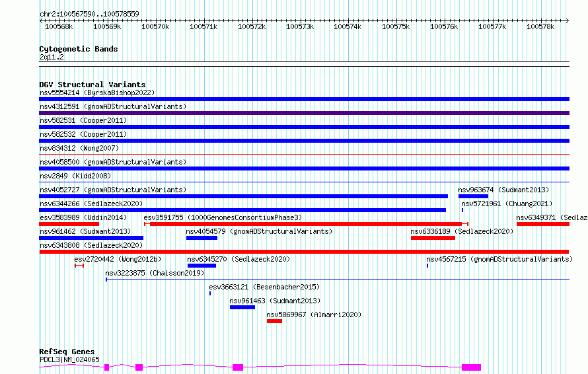Open nsv4058500 (gnomADStructuralVariants) label
The height and width of the screenshot is (374, 588).
[113, 162]
